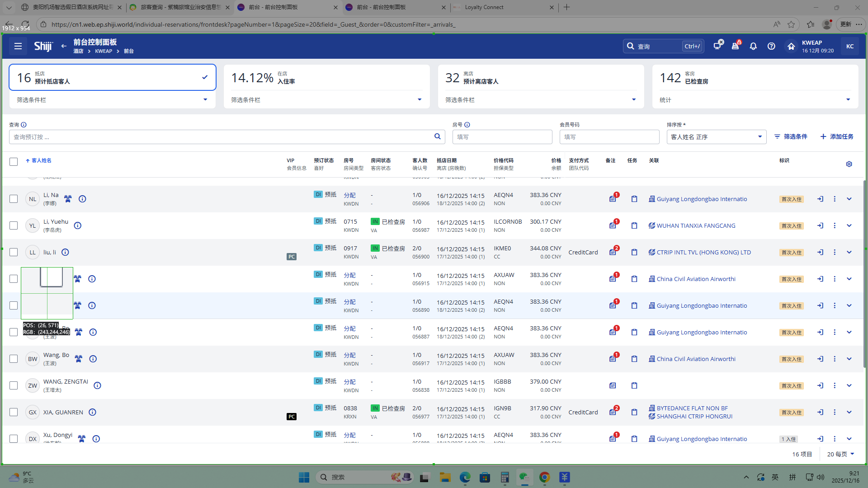Switch to Loyalty Connect browser tab
The image size is (868, 488).
[502, 7]
